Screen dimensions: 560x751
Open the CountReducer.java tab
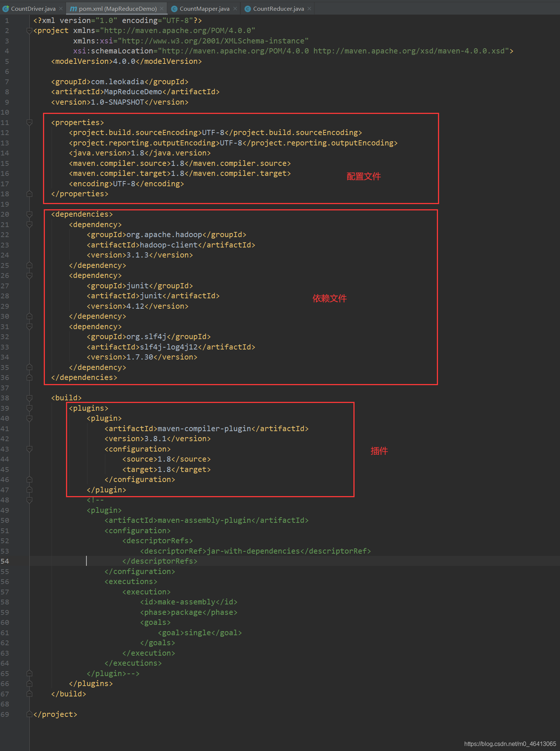[278, 9]
